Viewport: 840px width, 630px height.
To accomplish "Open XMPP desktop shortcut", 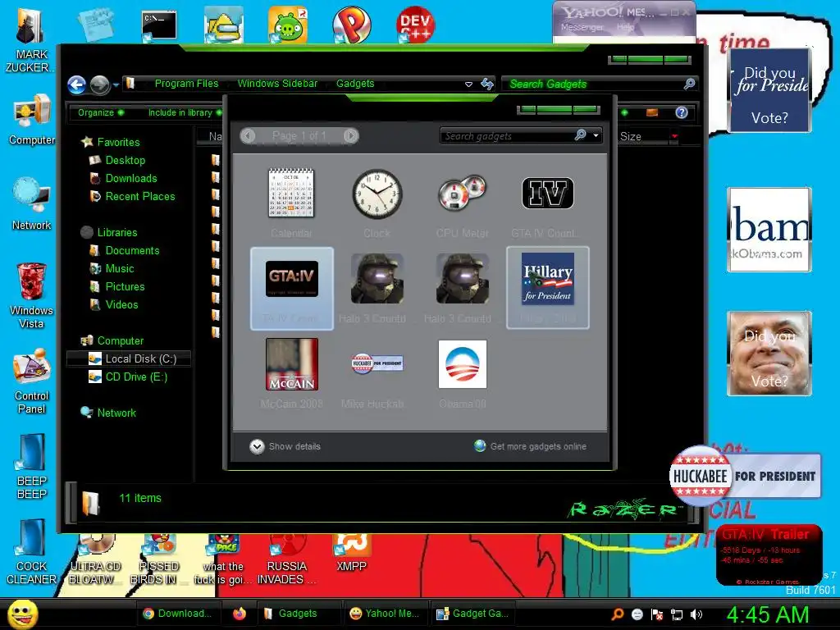I will tap(351, 553).
